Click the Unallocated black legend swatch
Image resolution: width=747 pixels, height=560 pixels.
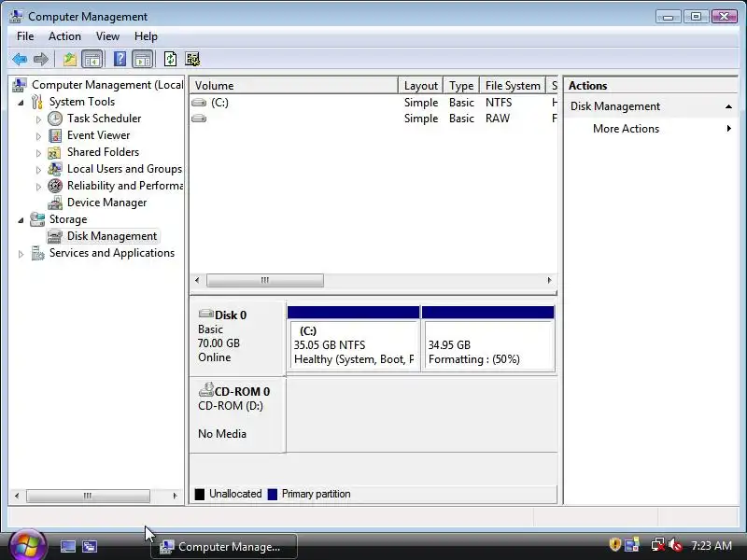tap(200, 495)
